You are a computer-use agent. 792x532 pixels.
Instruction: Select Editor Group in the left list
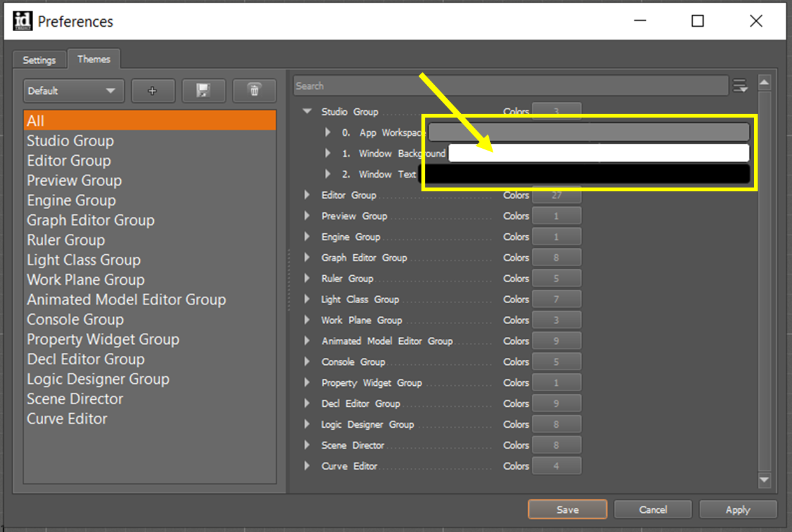click(x=150, y=161)
